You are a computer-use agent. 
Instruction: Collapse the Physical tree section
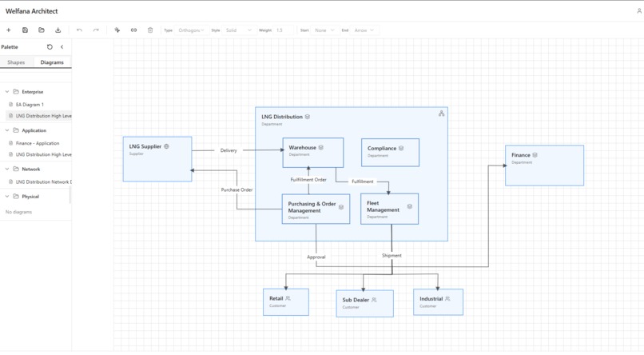pos(7,197)
